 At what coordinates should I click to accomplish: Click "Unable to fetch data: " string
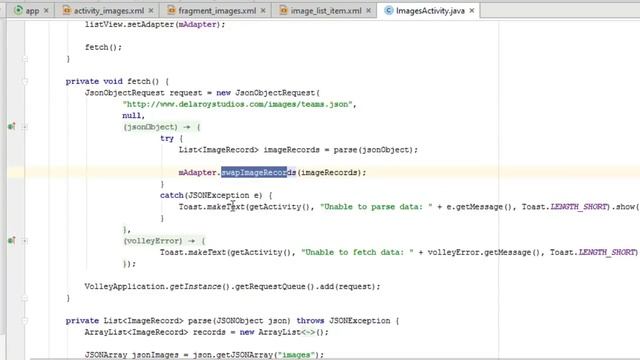pos(357,252)
